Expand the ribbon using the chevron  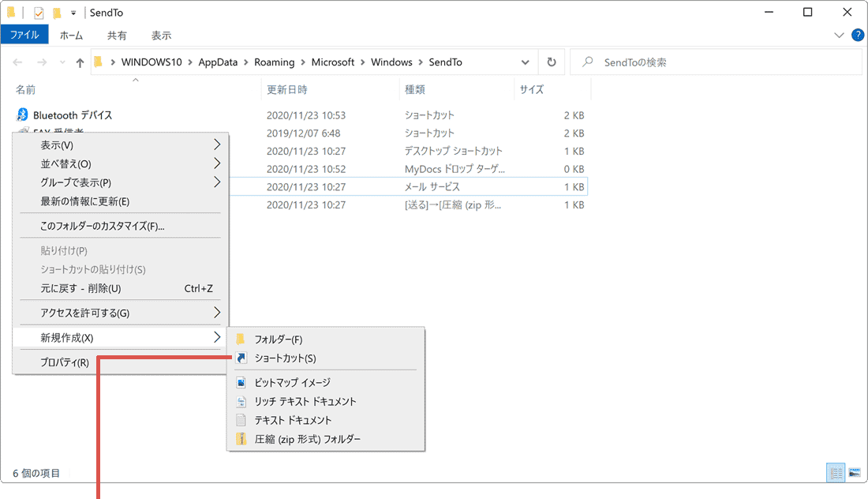839,36
